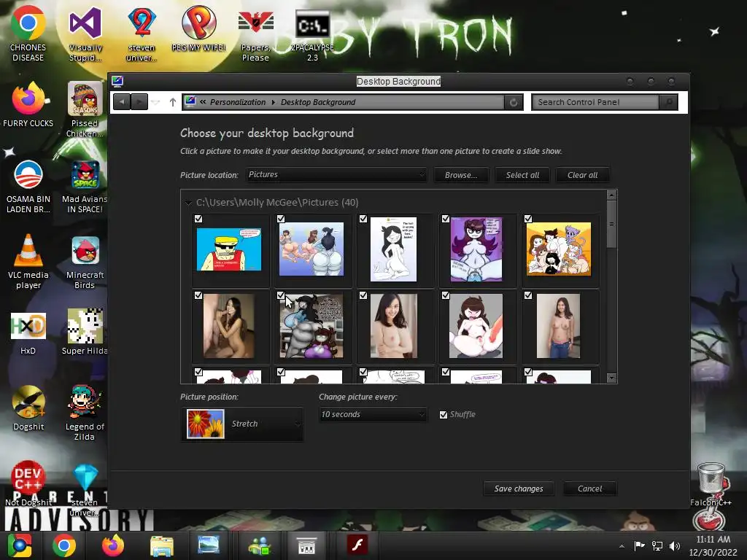The width and height of the screenshot is (747, 560).
Task: Open the network icon in system tray
Action: (x=657, y=545)
